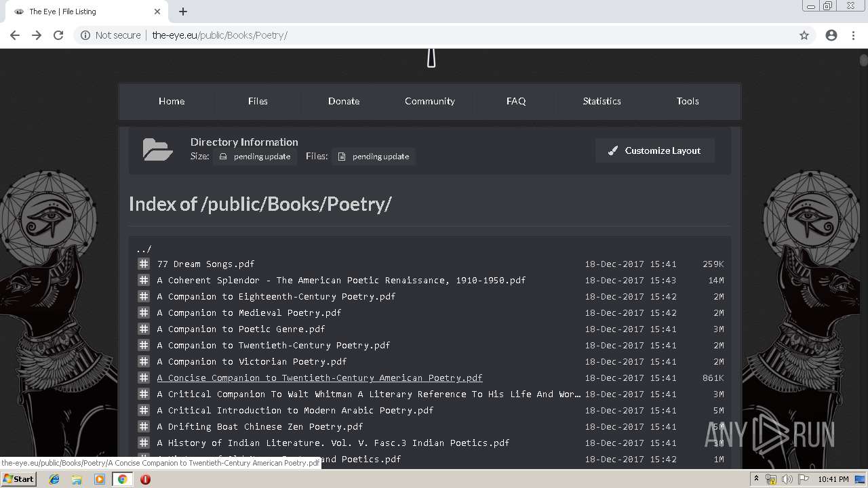
Task: Click the volume icon in system tray
Action: pyautogui.click(x=787, y=479)
